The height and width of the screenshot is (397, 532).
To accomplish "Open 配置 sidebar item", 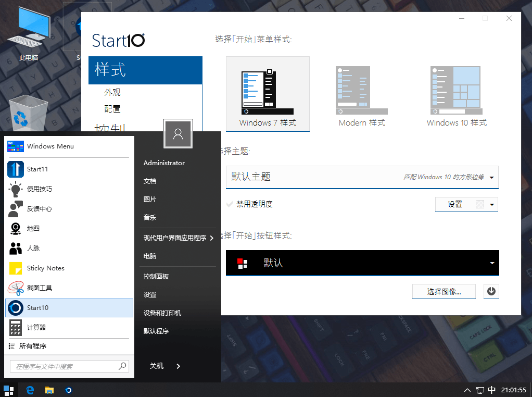I will click(x=112, y=109).
